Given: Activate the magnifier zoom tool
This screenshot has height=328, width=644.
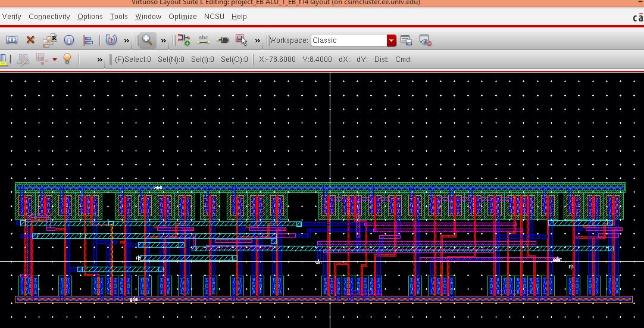Looking at the screenshot, I should 146,40.
